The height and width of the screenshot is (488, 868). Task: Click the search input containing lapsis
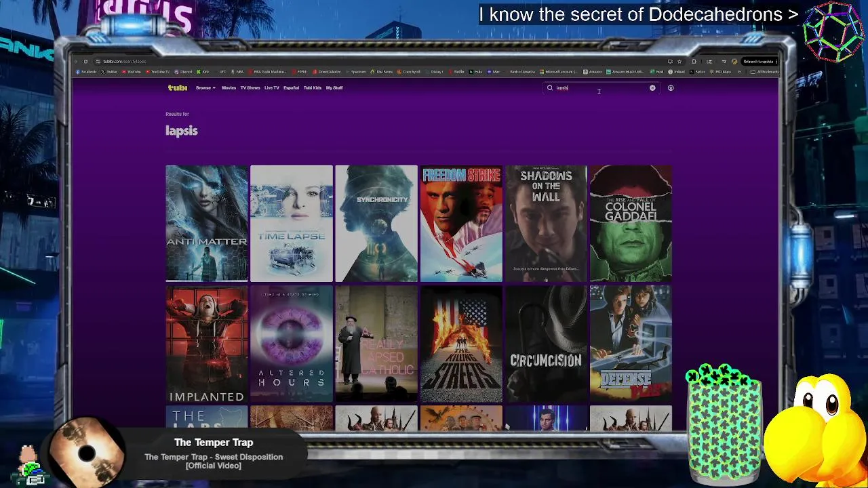pyautogui.click(x=601, y=87)
